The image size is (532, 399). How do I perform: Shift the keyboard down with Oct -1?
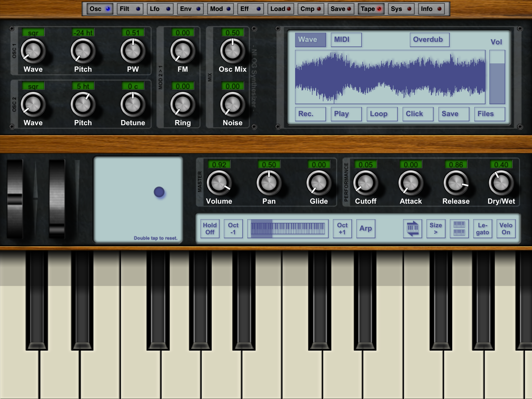tap(233, 229)
